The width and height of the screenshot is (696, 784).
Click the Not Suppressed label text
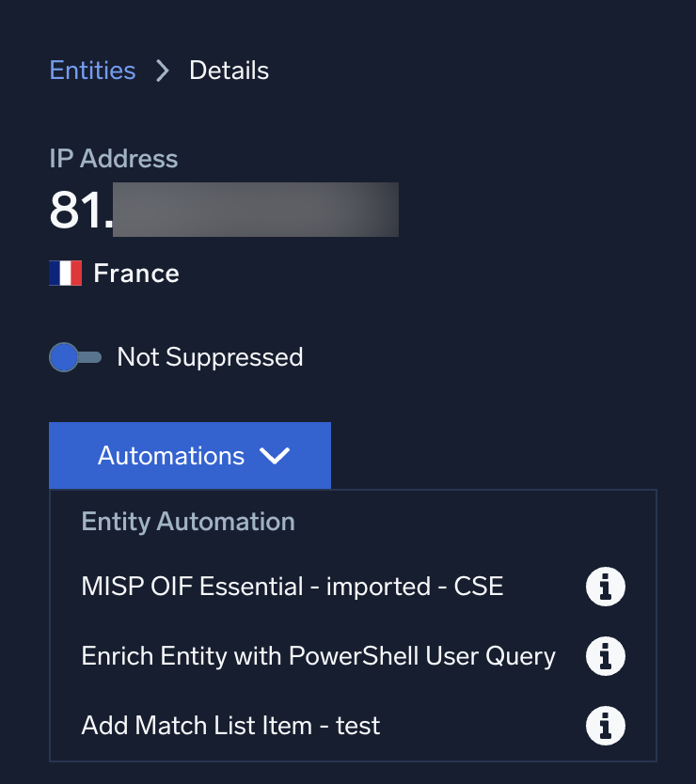pyautogui.click(x=210, y=357)
